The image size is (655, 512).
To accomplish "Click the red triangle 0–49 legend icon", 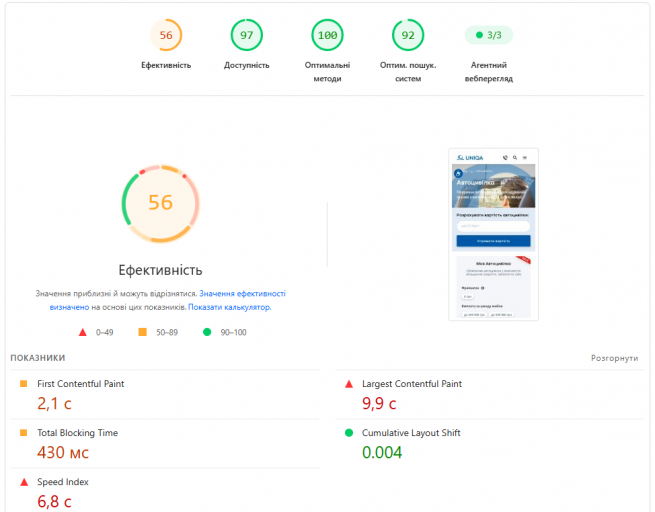I will coord(83,332).
